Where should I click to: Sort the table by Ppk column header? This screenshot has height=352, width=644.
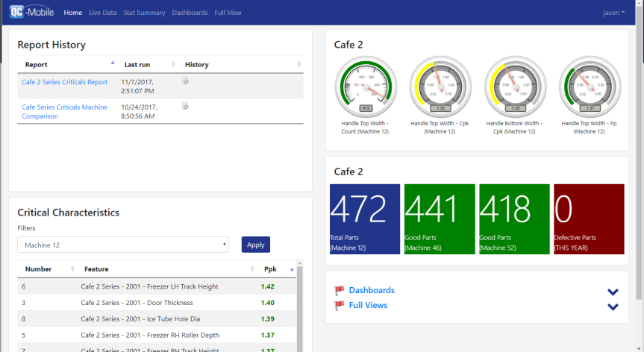coord(270,268)
